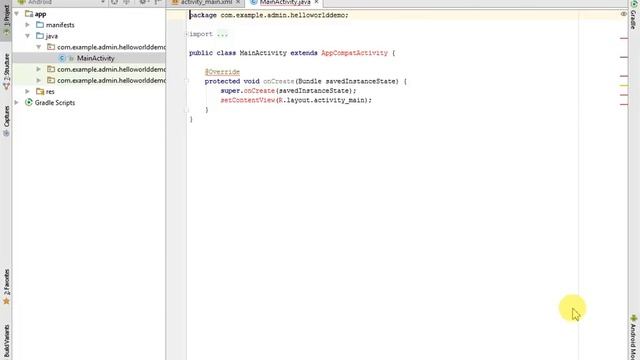Expand Gradle Scripts node
Image resolution: width=640 pixels, height=360 pixels.
tap(17, 102)
